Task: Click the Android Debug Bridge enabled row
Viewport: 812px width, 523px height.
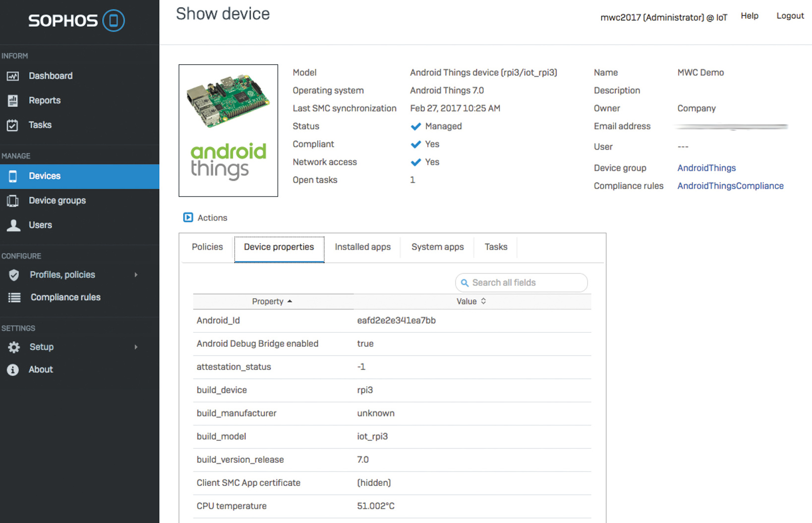Action: click(x=392, y=344)
